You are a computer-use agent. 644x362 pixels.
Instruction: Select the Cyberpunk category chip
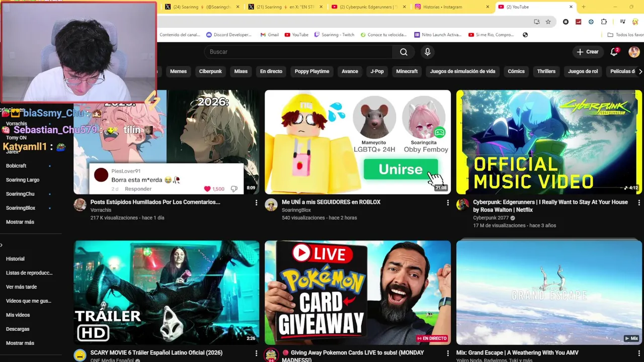click(210, 71)
